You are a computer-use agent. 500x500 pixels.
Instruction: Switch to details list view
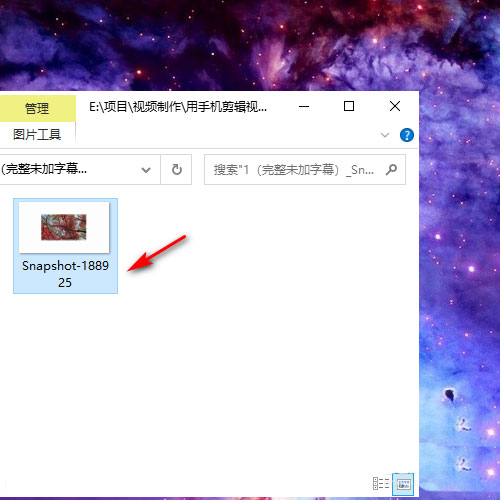381,483
